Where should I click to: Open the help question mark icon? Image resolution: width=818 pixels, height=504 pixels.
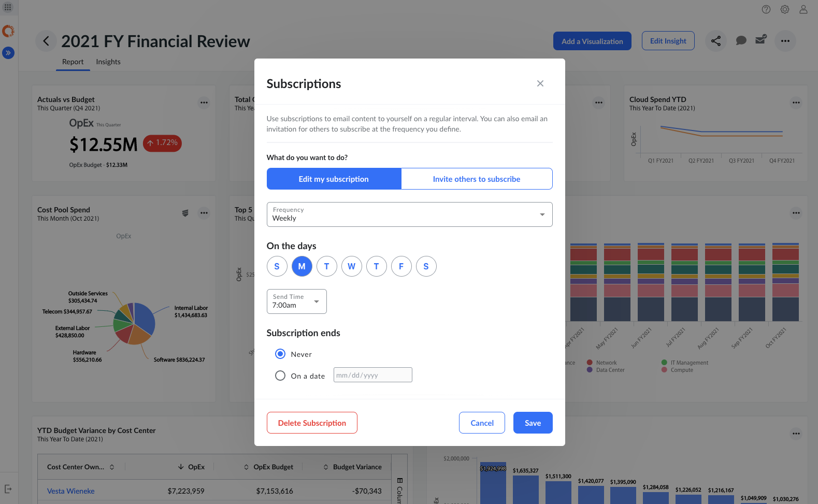coord(766,9)
